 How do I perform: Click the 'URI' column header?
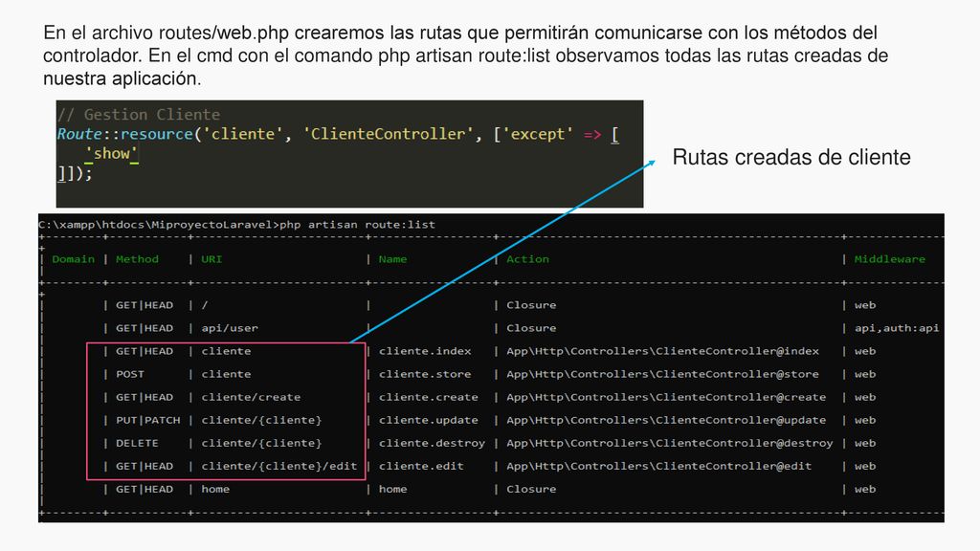tap(212, 258)
